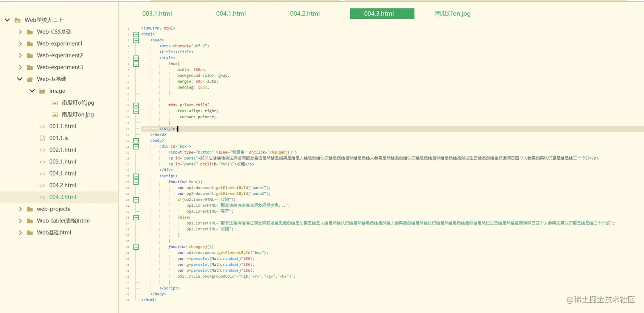Click the 002.1.html code file icon
This screenshot has width=644, height=313.
point(42,150)
